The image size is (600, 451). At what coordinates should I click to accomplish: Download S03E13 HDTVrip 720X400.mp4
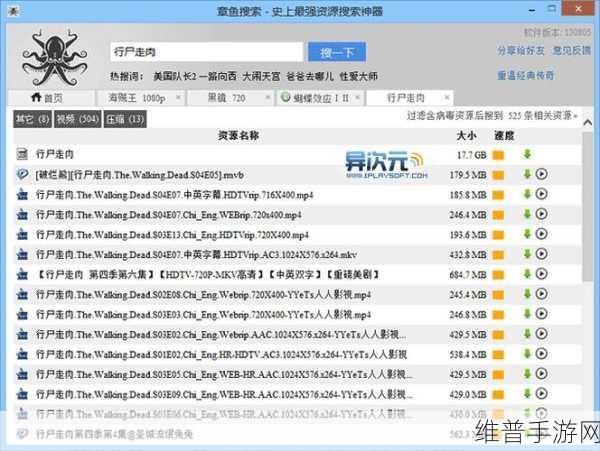[527, 234]
